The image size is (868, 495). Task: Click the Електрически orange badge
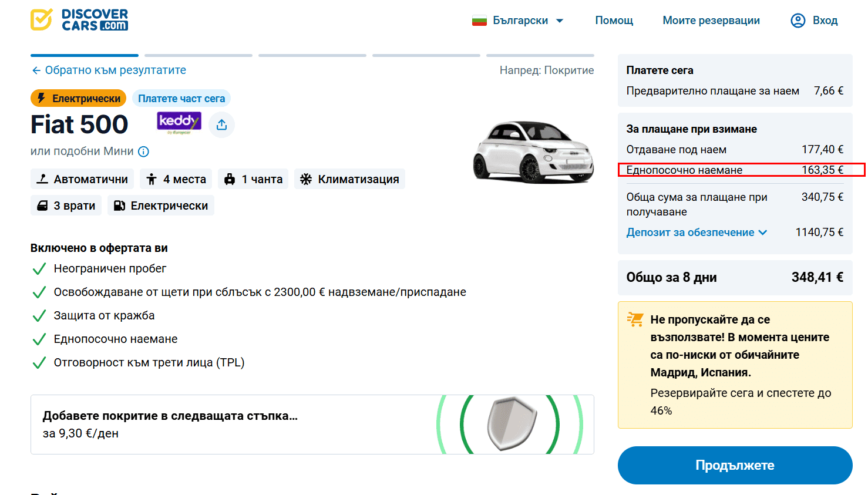pyautogui.click(x=78, y=98)
